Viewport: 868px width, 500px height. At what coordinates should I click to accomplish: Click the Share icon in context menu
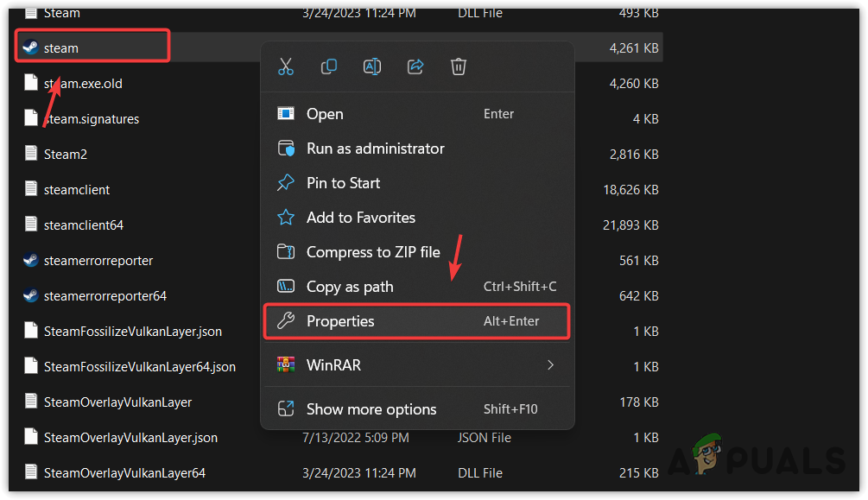coord(415,66)
